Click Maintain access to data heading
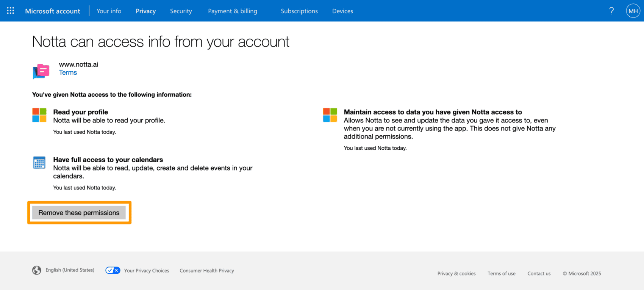 pos(433,112)
